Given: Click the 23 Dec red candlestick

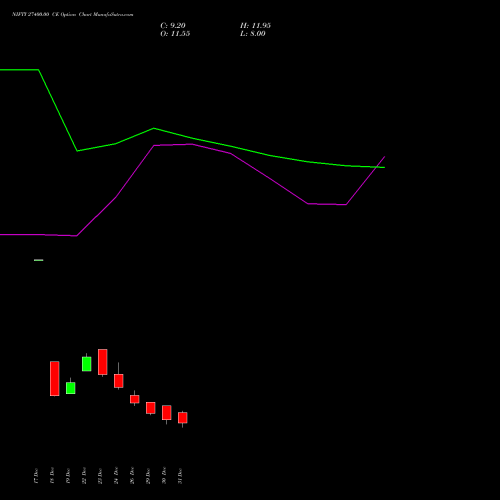Looking at the screenshot, I should (103, 362).
